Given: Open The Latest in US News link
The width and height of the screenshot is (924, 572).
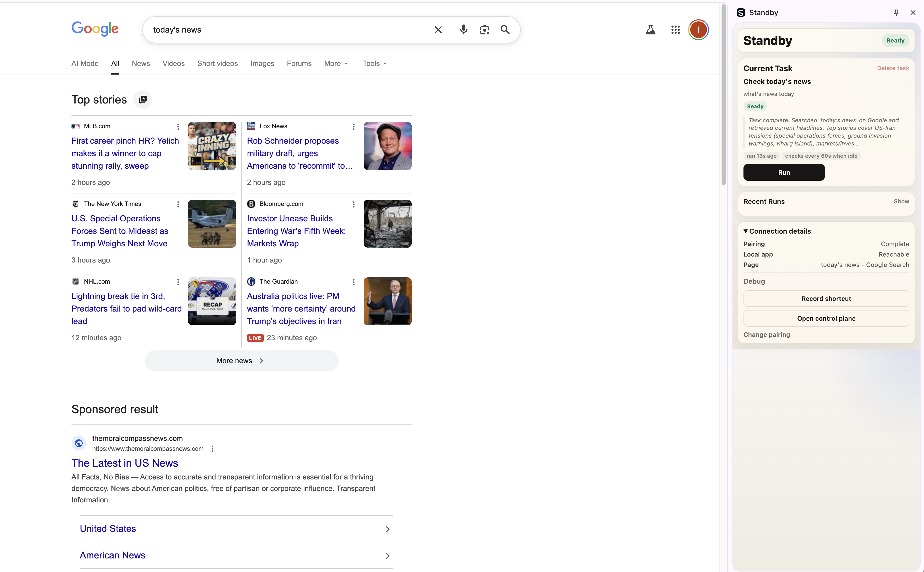Looking at the screenshot, I should click(x=124, y=463).
